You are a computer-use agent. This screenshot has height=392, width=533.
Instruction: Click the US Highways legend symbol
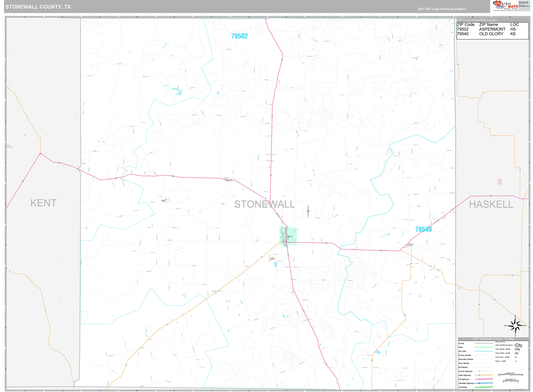pyautogui.click(x=484, y=379)
